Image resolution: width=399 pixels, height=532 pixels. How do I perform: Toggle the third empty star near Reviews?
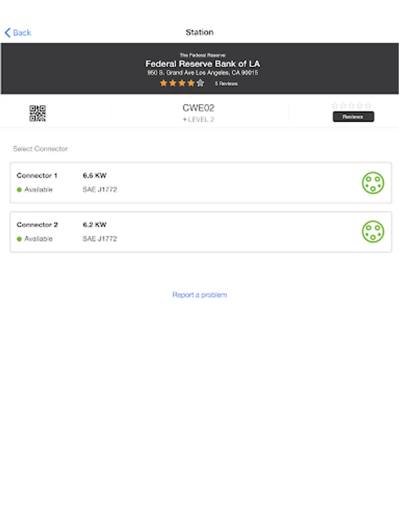click(x=352, y=105)
